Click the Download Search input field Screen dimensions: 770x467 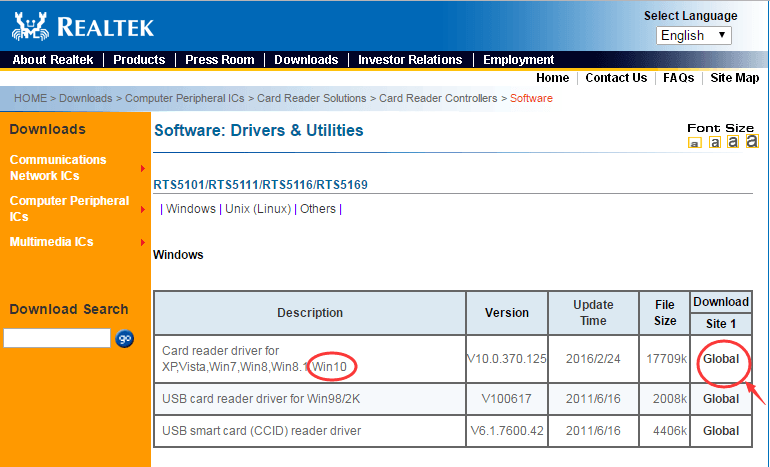(x=57, y=338)
